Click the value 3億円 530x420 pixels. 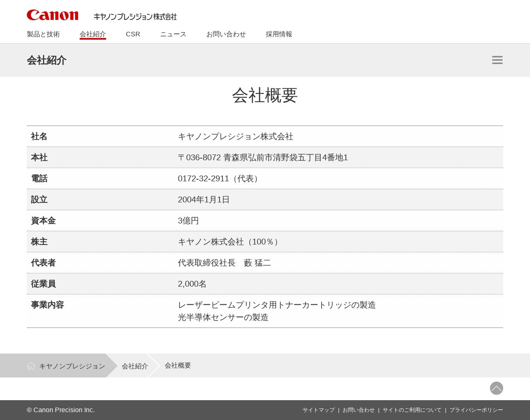tap(188, 221)
